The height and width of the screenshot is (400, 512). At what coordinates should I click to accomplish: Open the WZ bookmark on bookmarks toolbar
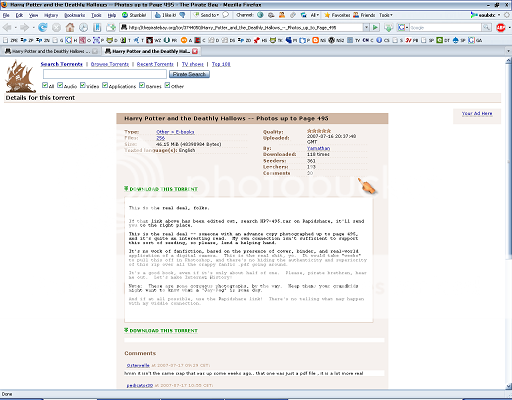coord(154,40)
